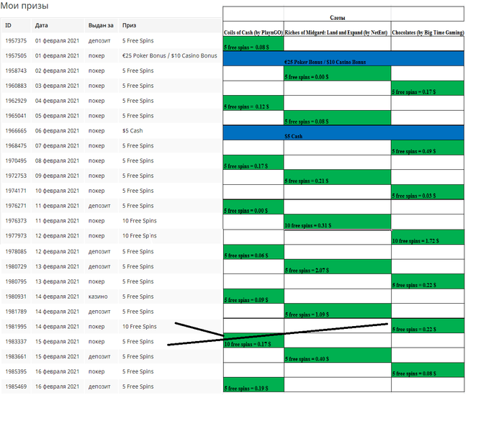Click cell '5 free spins = 1.09 $'
This screenshot has width=504, height=439.
point(338,311)
